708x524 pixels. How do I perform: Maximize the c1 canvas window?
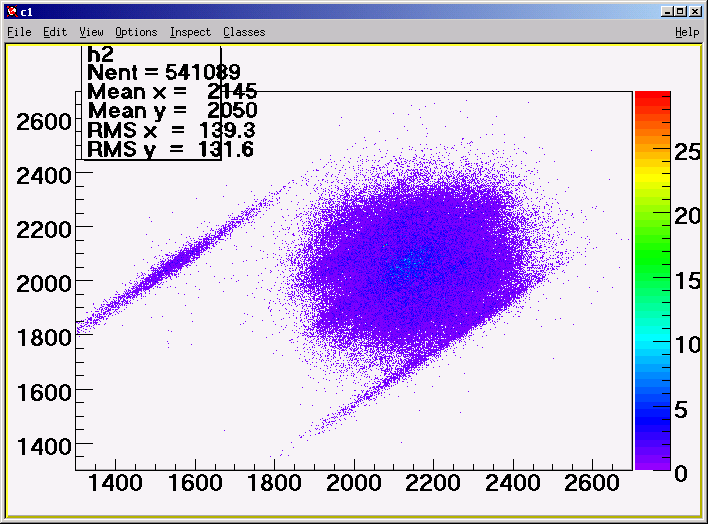(680, 12)
